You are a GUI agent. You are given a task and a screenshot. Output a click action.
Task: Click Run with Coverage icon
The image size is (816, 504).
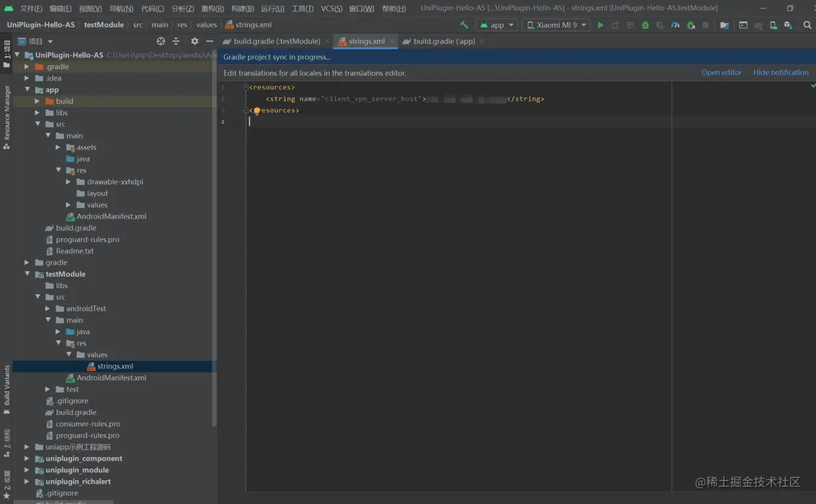coord(660,25)
